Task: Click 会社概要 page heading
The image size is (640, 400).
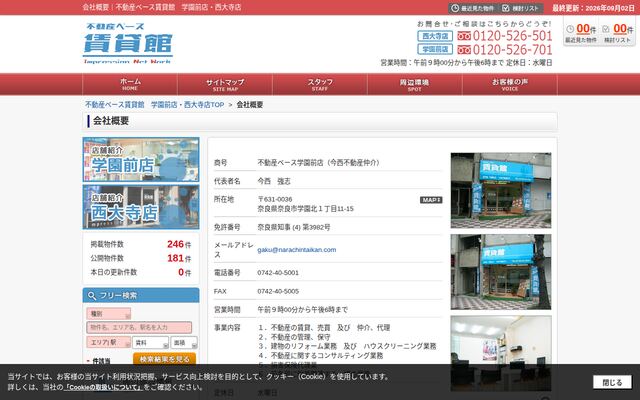Action: [x=111, y=121]
